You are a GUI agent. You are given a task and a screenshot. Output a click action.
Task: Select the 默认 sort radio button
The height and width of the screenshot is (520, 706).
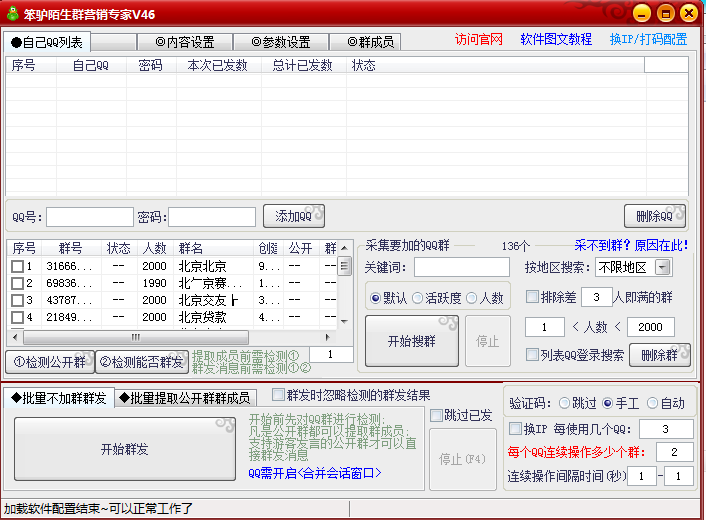(376, 298)
